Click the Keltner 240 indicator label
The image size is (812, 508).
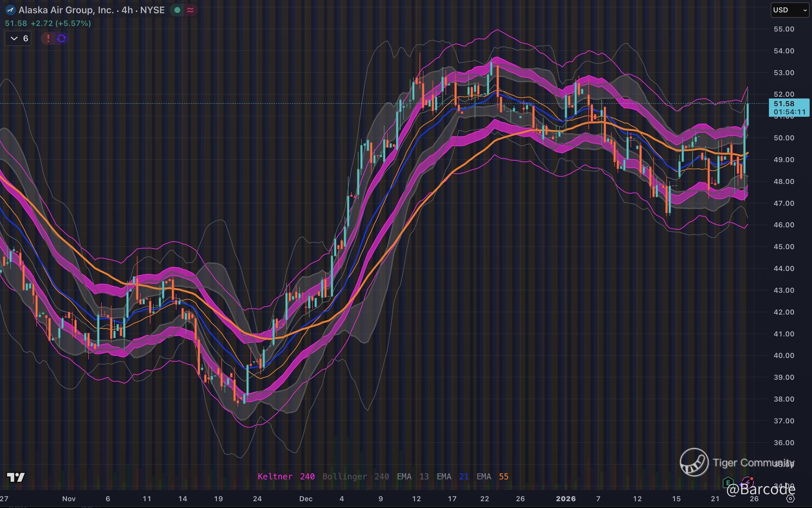286,476
